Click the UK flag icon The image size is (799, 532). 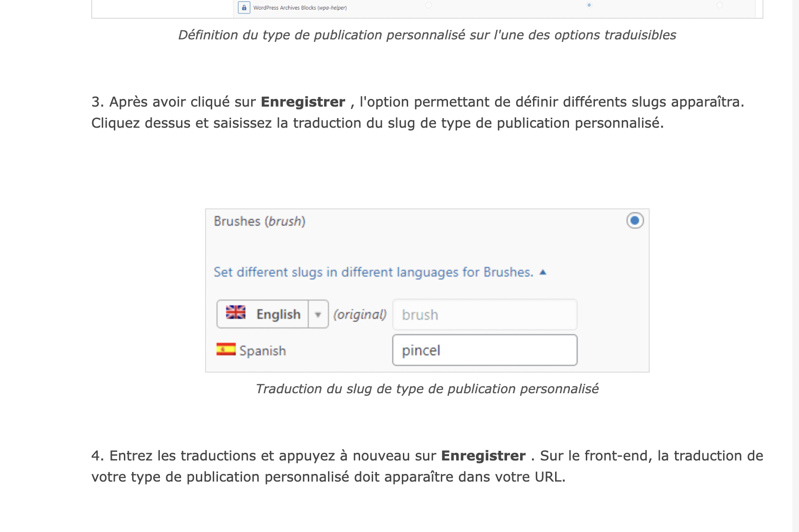(x=236, y=313)
